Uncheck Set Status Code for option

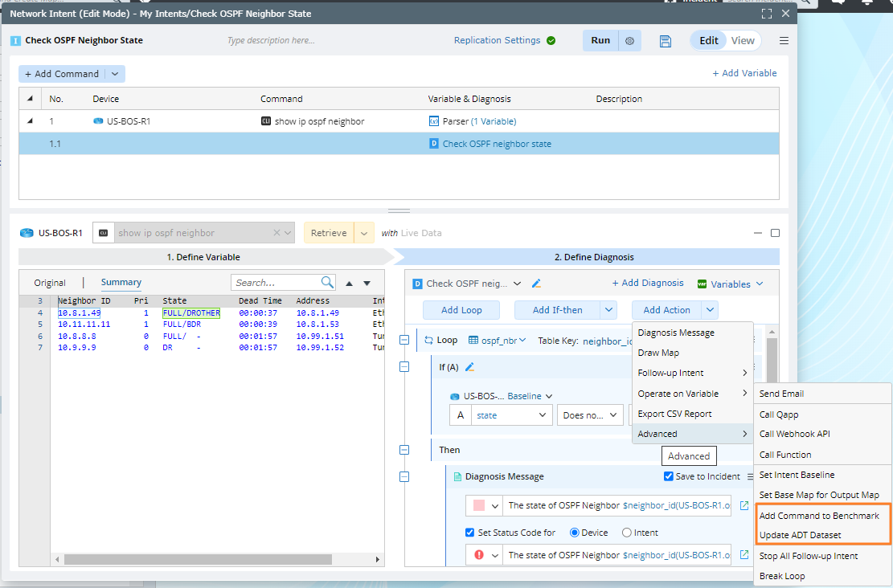coord(470,533)
